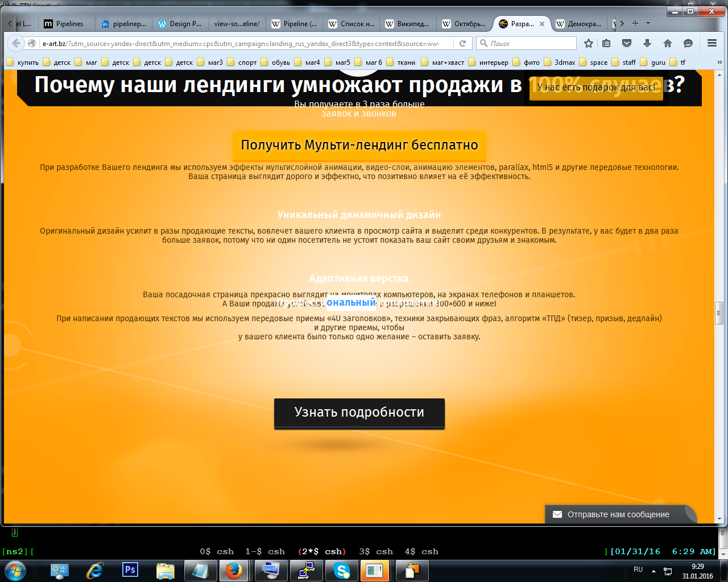
Task: Show the bookmarks list icon
Action: click(606, 43)
